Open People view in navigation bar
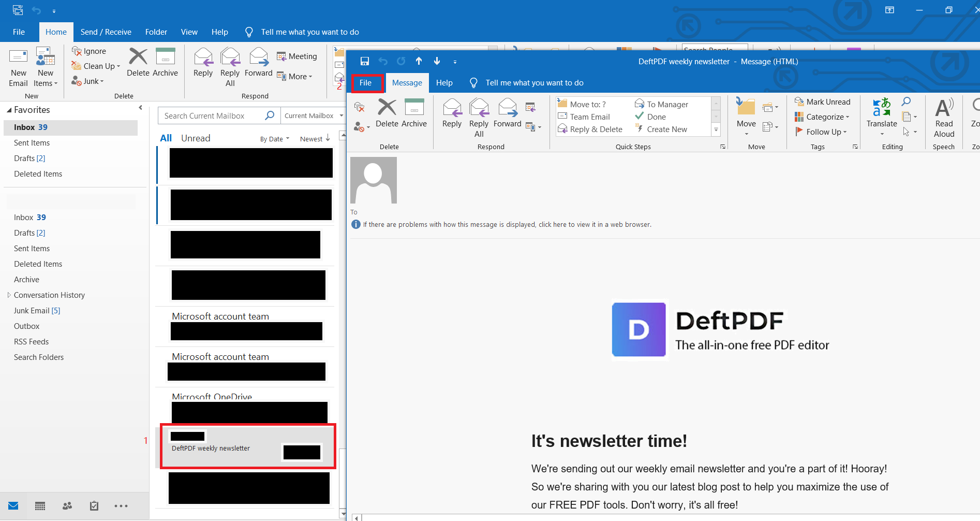 point(67,506)
